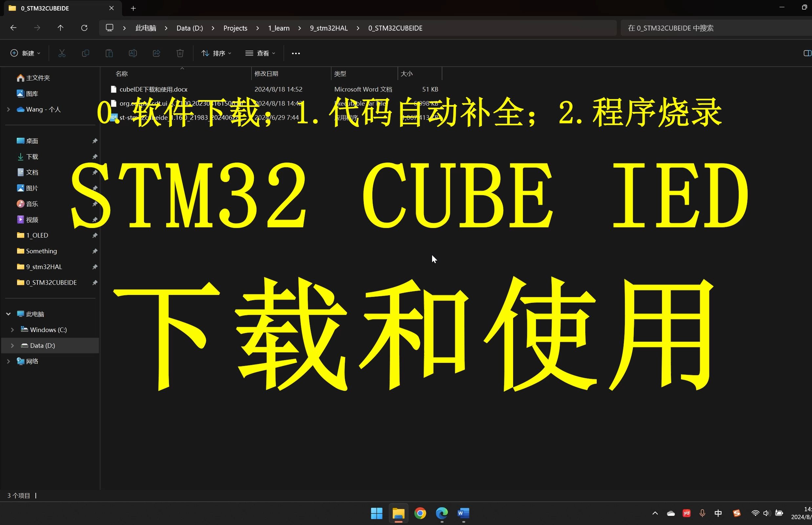
Task: Open Windows Start menu
Action: [x=377, y=513]
